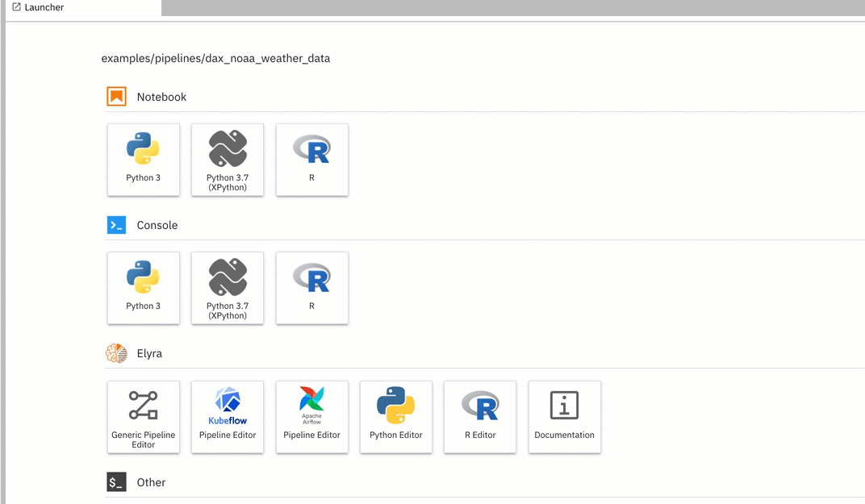Image resolution: width=865 pixels, height=504 pixels.
Task: Click the Console section icon
Action: (x=116, y=224)
